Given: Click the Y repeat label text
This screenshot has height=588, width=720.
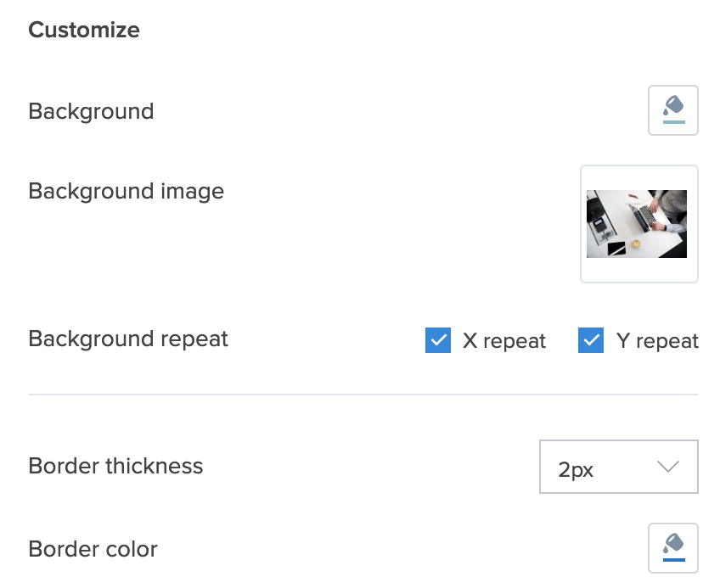Looking at the screenshot, I should [657, 341].
